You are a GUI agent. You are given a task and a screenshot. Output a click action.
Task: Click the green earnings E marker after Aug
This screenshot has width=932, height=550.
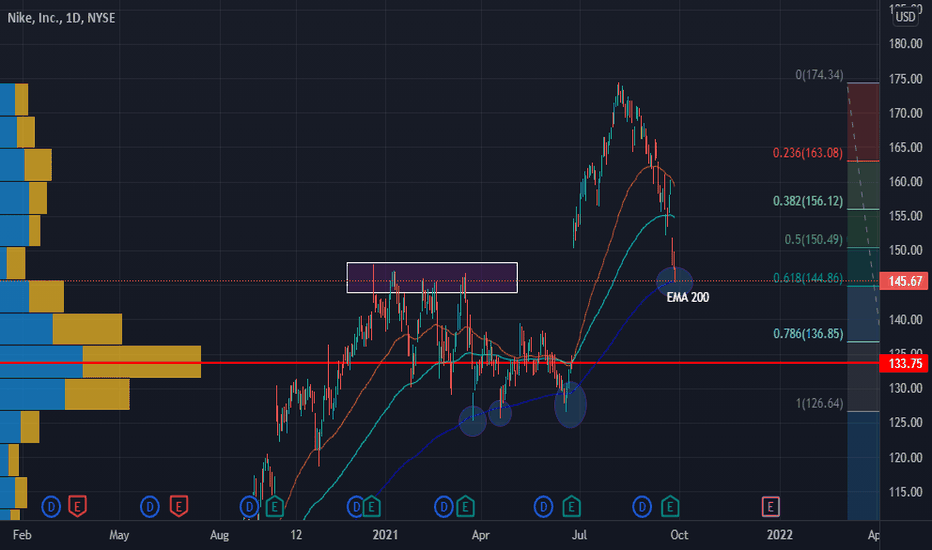point(274,507)
